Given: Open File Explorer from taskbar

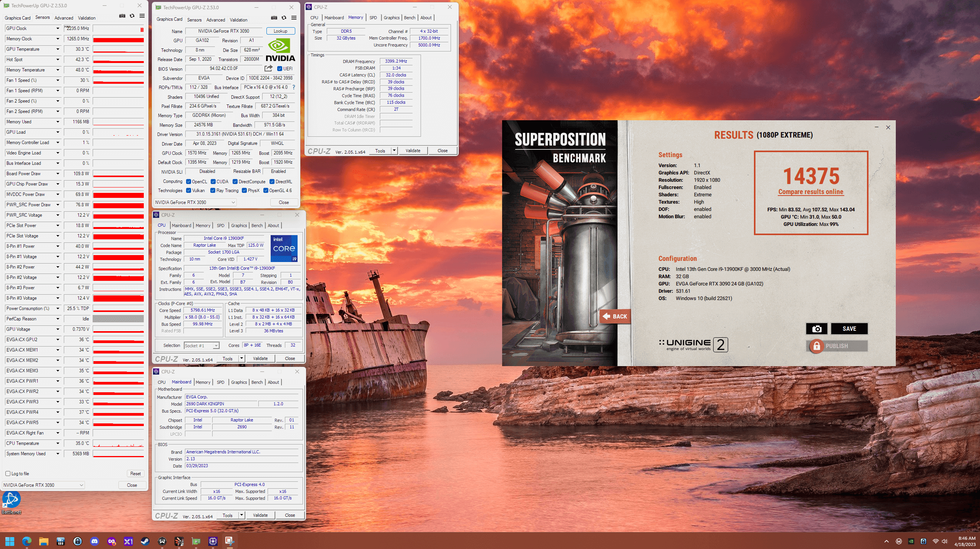Looking at the screenshot, I should click(x=43, y=541).
